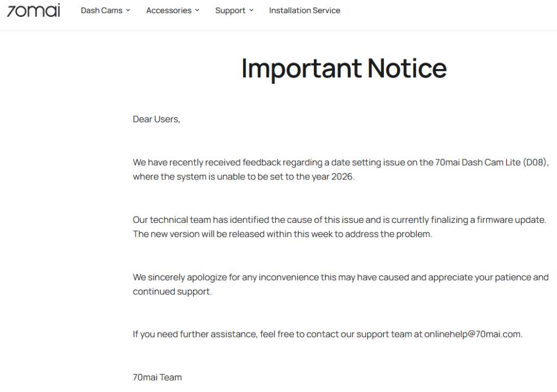Open the Support menu
The image size is (557, 392).
230,10
